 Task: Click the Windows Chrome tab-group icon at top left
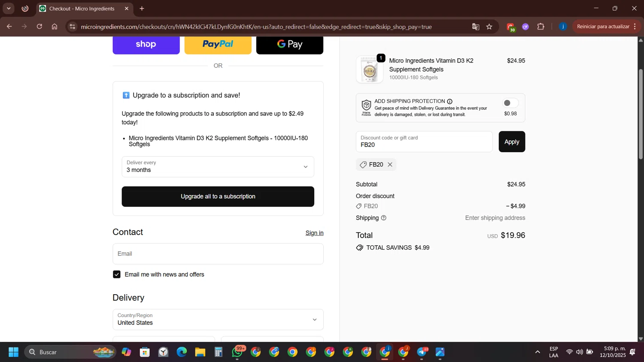click(25, 9)
